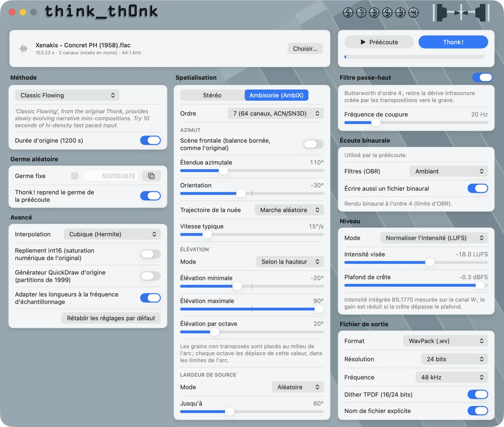This screenshot has width=504, height=427.
Task: Toggle Écrire aussi un fichier binaural
Action: [x=478, y=188]
